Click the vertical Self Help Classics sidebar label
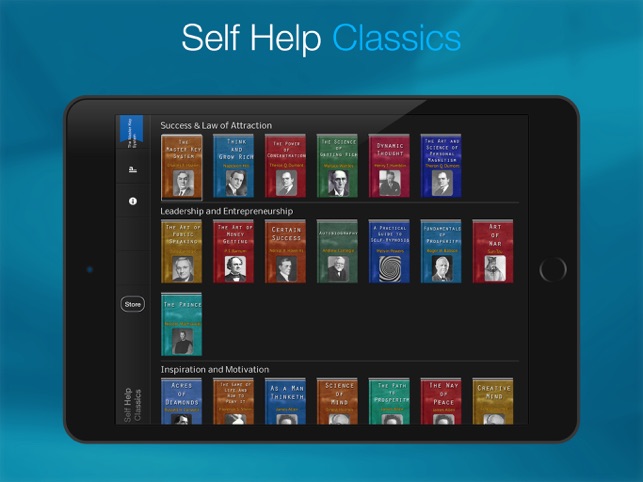 [132, 405]
